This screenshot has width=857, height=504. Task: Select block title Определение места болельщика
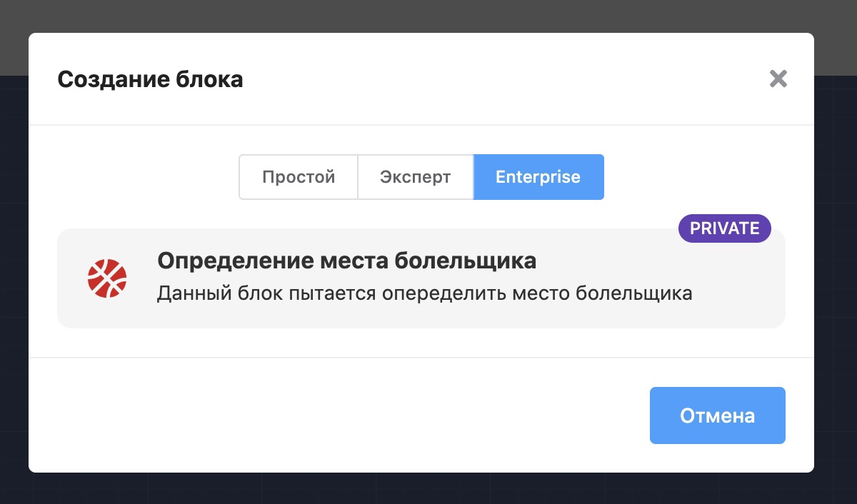[346, 261]
